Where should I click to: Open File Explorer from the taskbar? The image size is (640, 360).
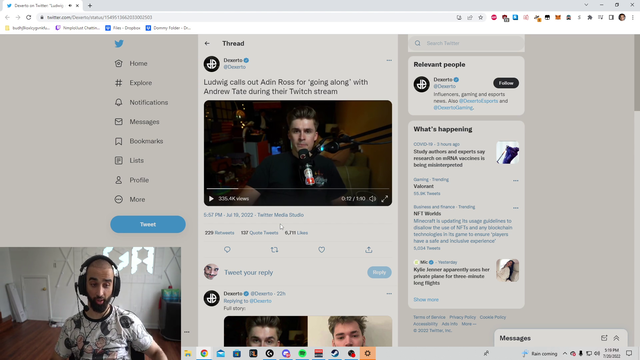(x=188, y=353)
